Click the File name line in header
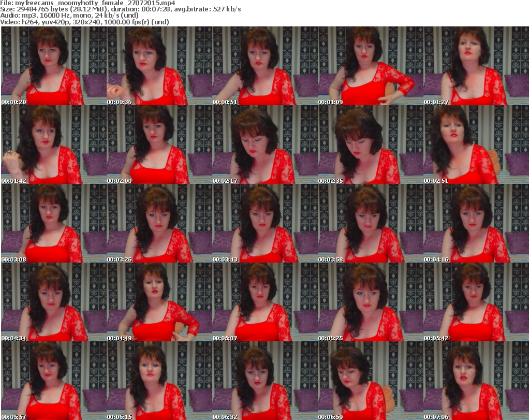The width and height of the screenshot is (530, 420). pyautogui.click(x=87, y=3)
